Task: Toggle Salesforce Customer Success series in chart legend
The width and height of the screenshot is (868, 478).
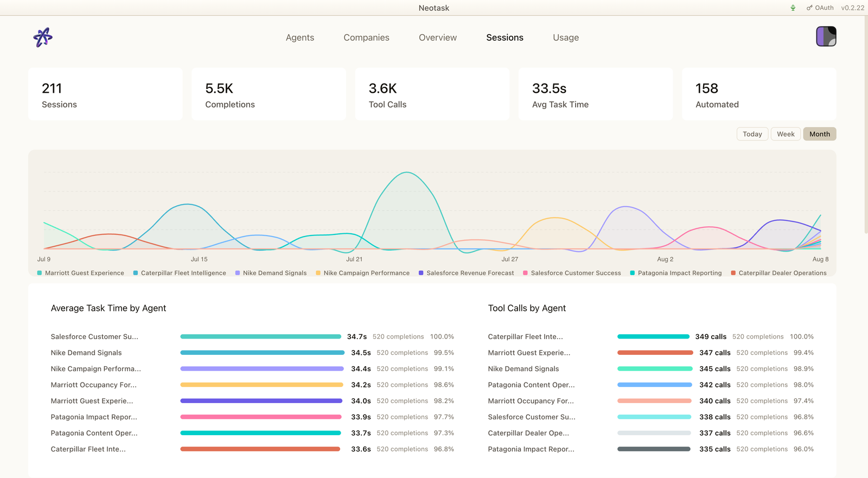Action: point(572,273)
